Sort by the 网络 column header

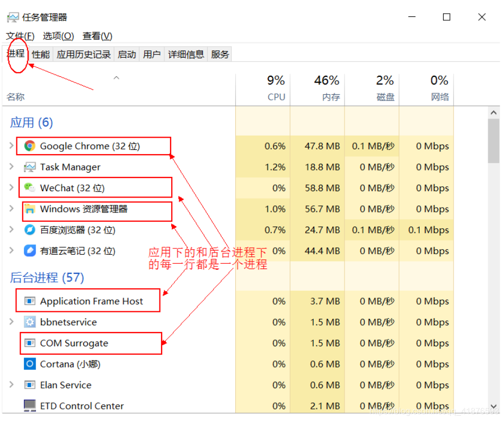click(x=427, y=90)
